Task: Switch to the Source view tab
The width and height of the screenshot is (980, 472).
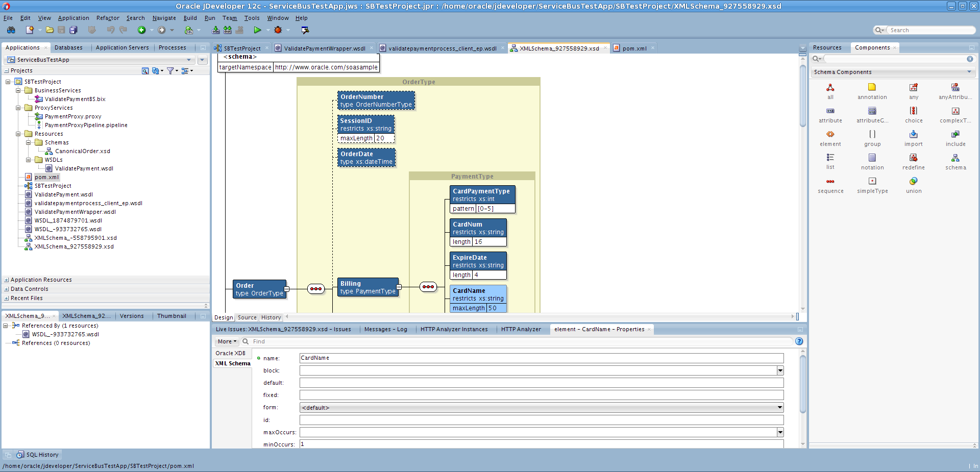Action: pos(247,317)
